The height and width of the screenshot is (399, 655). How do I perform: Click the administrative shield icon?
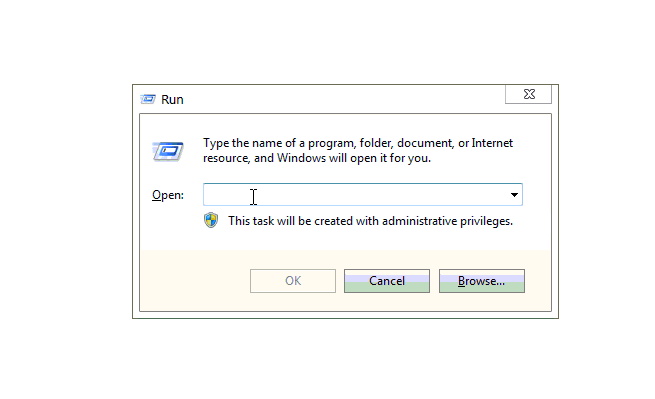coord(211,220)
